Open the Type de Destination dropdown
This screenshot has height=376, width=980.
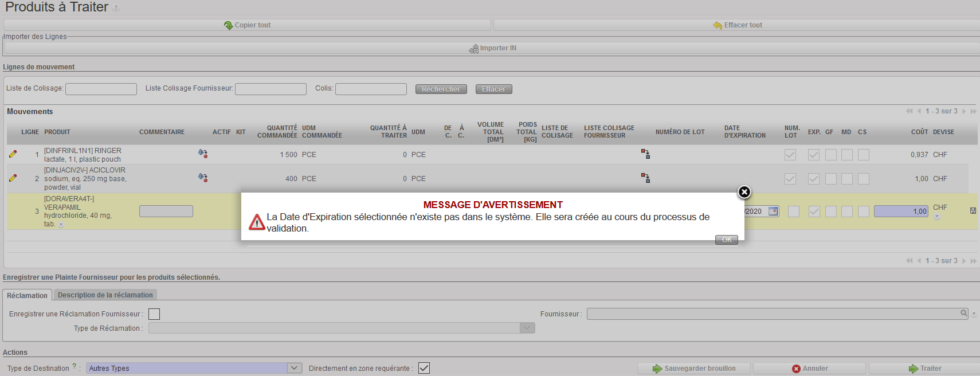coord(294,368)
